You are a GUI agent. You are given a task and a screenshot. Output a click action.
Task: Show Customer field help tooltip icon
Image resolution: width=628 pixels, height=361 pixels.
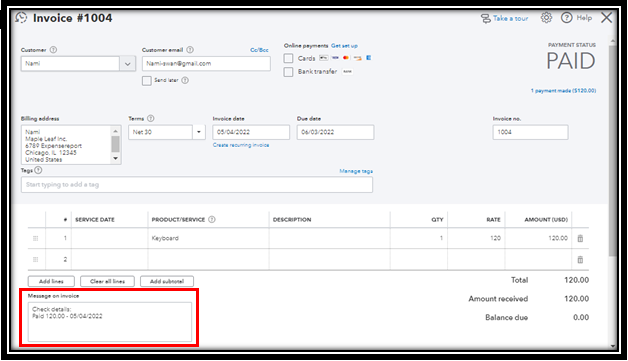[x=53, y=50]
